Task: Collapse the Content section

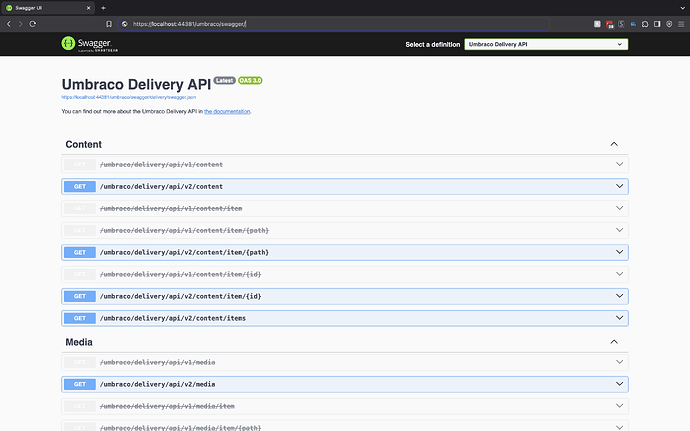Action: tap(614, 144)
